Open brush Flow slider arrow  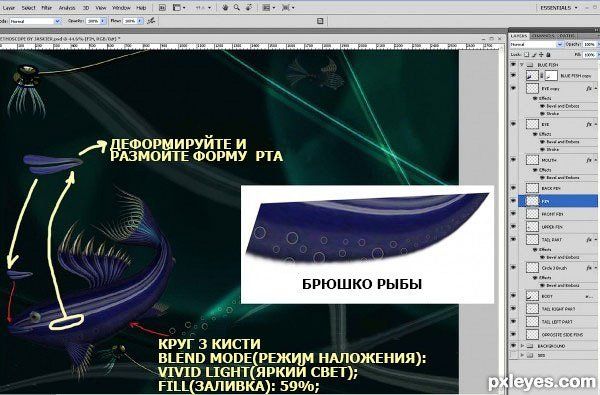tap(140, 21)
